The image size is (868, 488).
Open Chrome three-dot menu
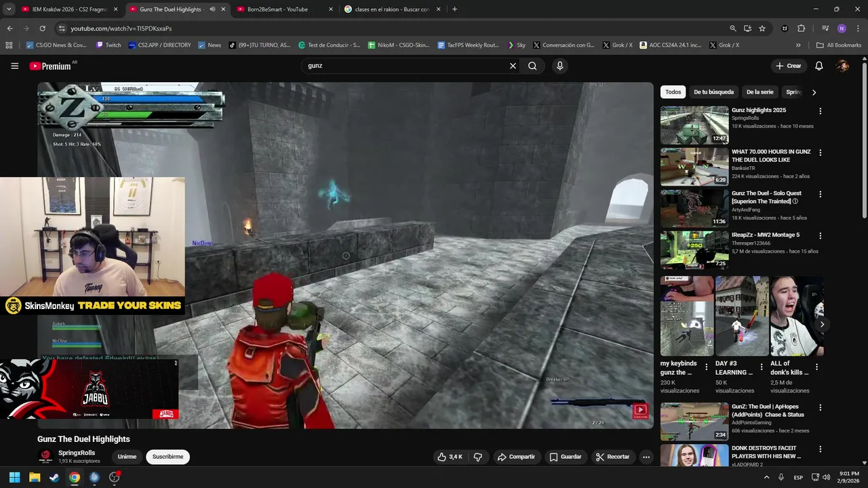click(857, 28)
